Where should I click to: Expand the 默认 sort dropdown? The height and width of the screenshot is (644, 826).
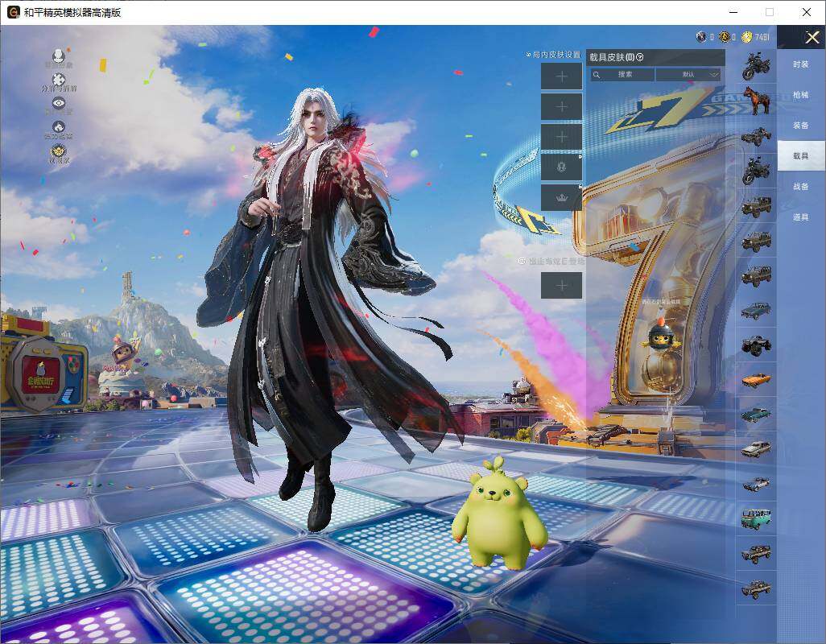(x=688, y=74)
